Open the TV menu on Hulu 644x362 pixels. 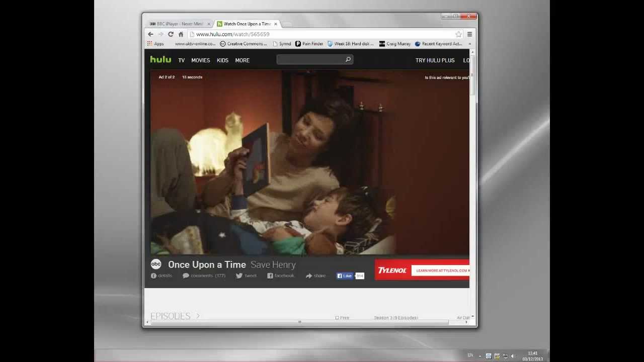click(181, 60)
